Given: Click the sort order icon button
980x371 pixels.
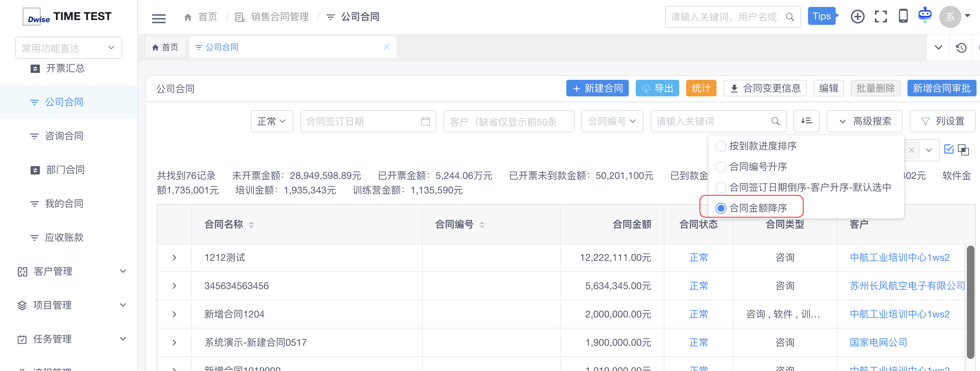Looking at the screenshot, I should [806, 121].
